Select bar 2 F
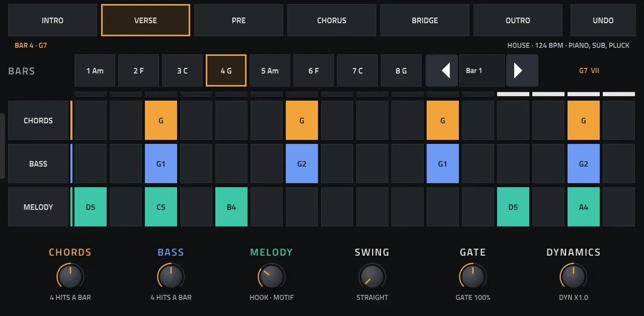 click(138, 70)
